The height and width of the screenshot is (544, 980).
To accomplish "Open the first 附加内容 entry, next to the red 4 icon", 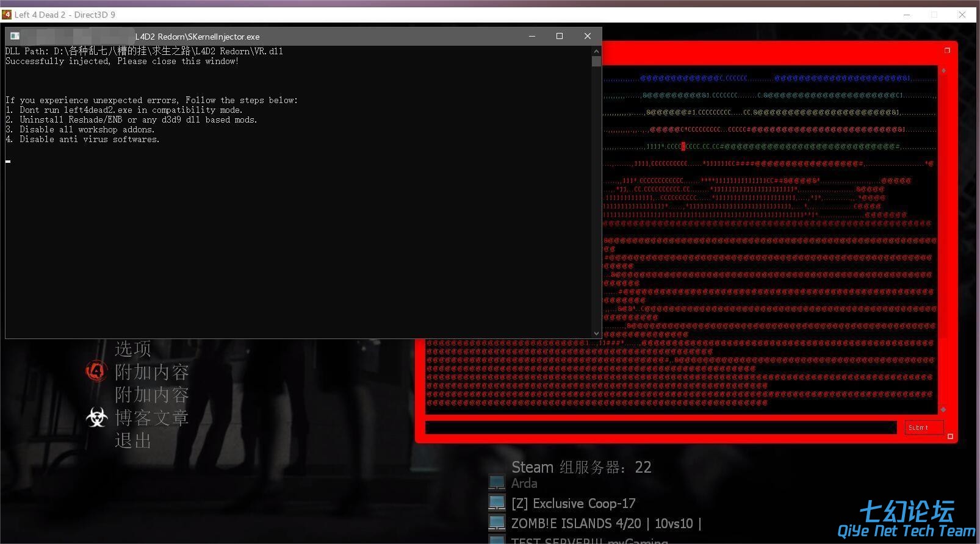I will pos(152,371).
